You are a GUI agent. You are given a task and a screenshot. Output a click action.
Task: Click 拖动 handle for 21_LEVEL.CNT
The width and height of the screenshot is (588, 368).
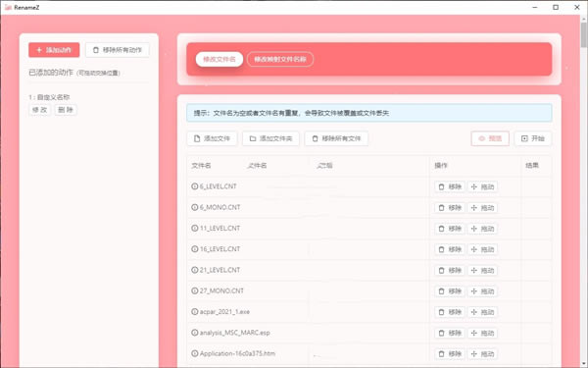click(x=482, y=271)
